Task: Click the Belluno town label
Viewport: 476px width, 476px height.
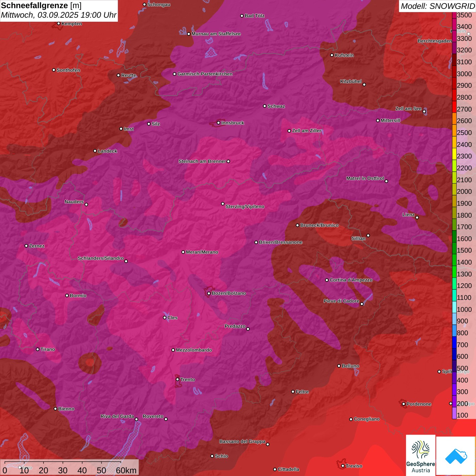Action: point(350,366)
